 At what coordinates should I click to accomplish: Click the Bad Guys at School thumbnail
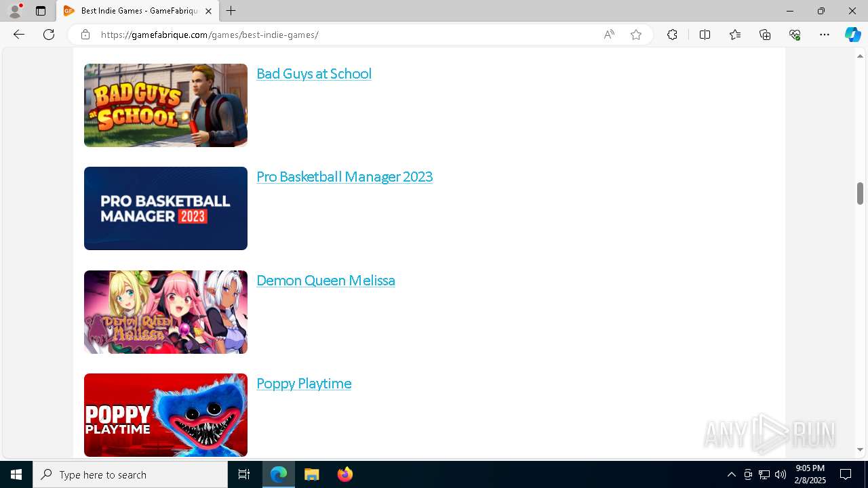165,105
